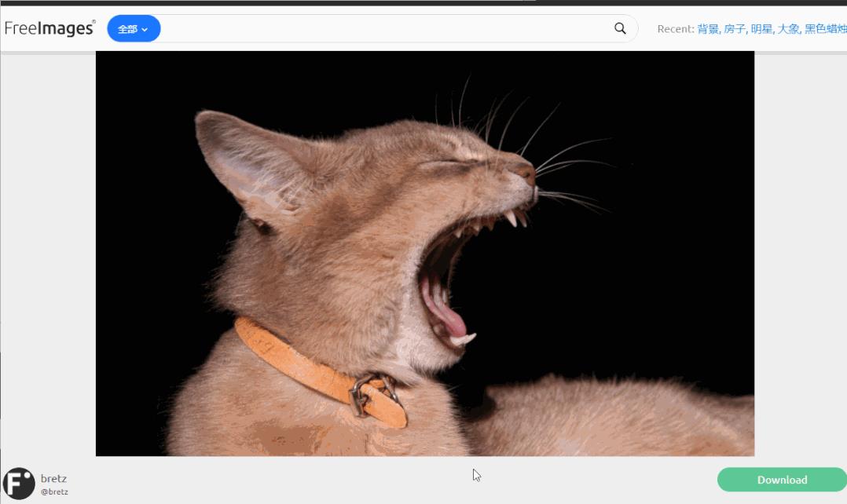This screenshot has height=504, width=847.
Task: Open bretz's round F profile avatar
Action: click(19, 484)
